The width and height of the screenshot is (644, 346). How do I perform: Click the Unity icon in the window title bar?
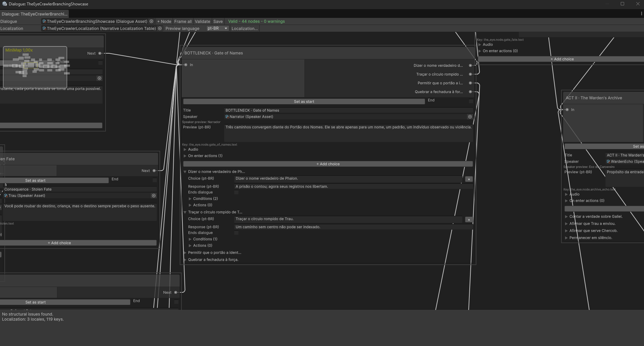pos(5,4)
